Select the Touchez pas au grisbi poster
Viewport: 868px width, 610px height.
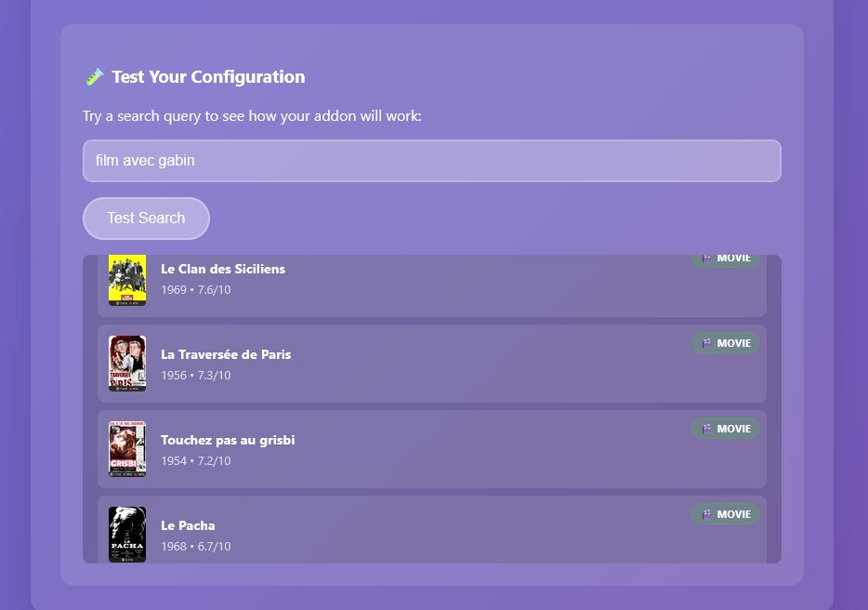point(127,449)
